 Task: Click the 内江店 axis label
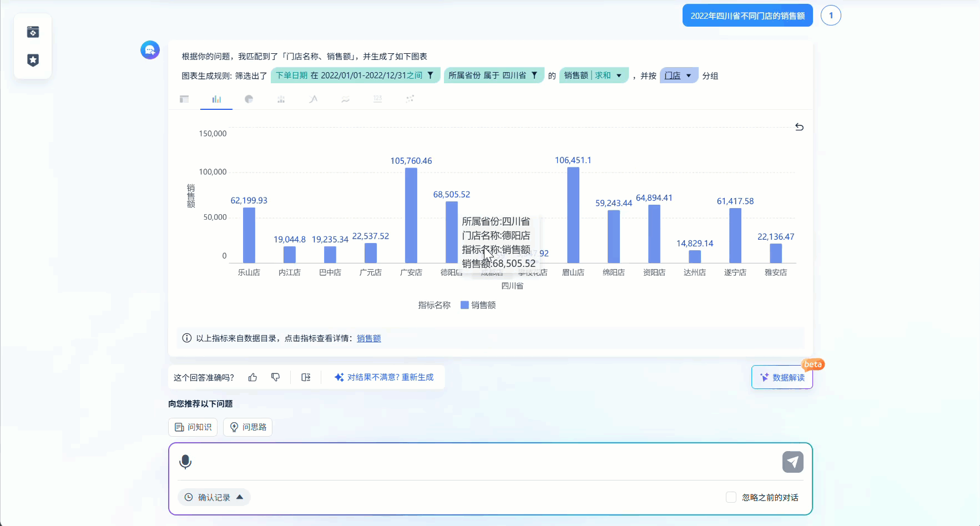[290, 272]
